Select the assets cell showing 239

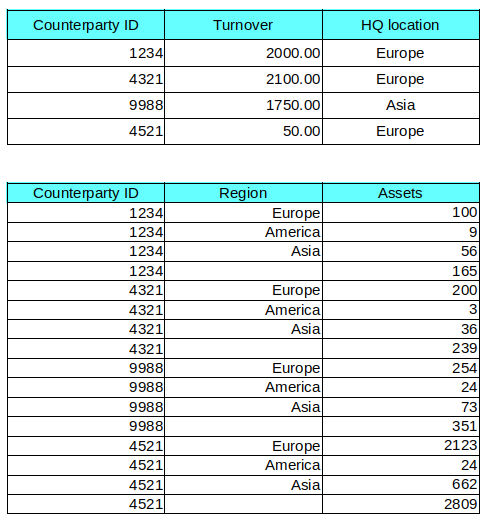401,349
